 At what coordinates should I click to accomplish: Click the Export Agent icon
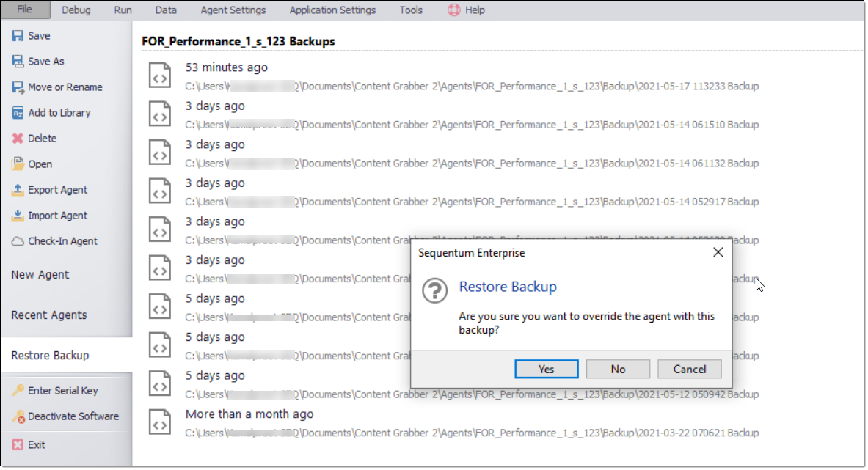click(x=18, y=190)
